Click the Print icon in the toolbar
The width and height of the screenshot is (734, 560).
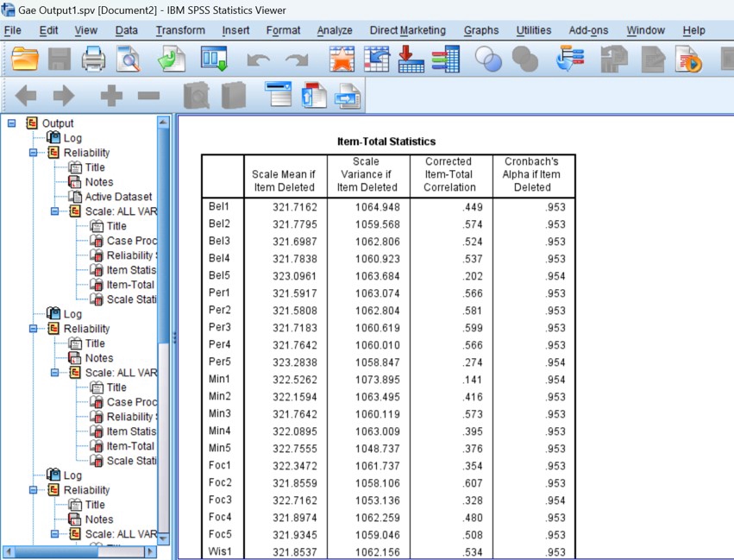[94, 59]
